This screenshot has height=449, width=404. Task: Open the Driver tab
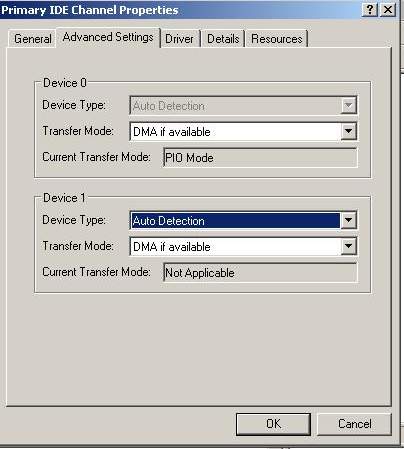point(179,39)
